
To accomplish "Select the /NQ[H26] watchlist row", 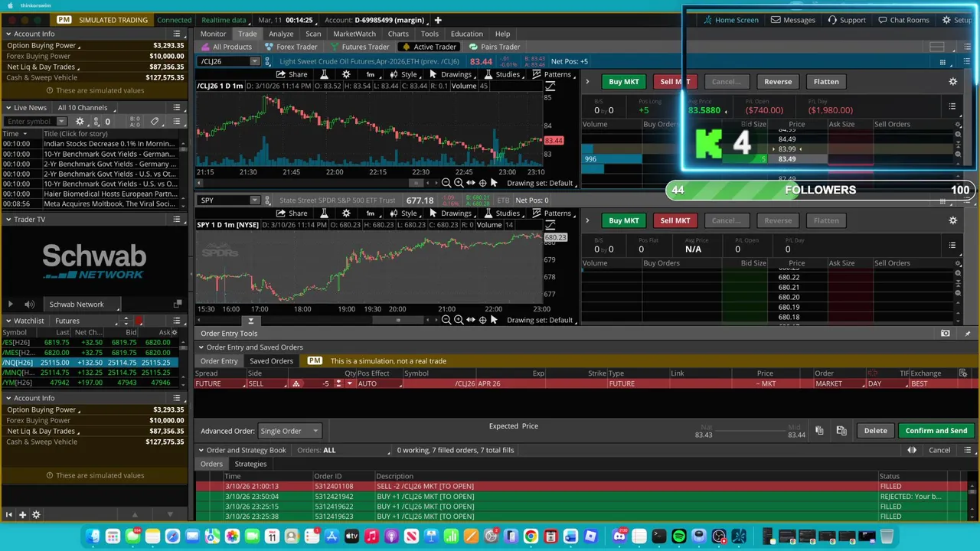I will click(x=90, y=363).
